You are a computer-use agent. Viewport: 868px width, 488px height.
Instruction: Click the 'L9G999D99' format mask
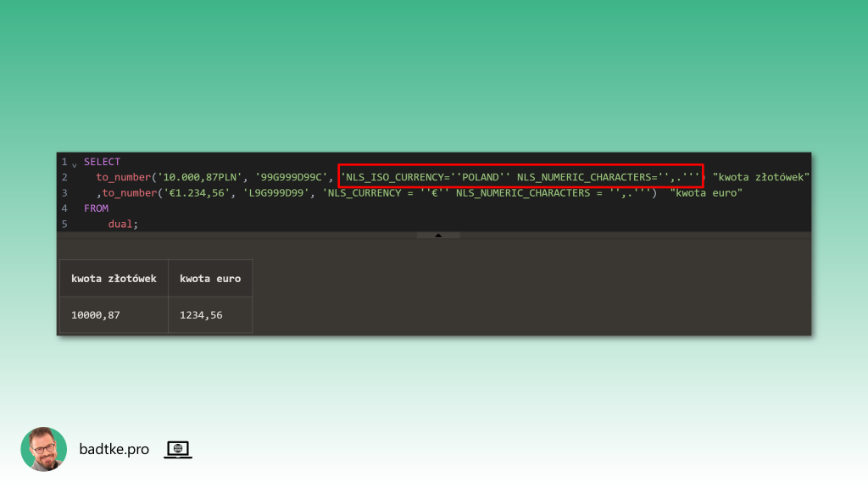click(276, 193)
